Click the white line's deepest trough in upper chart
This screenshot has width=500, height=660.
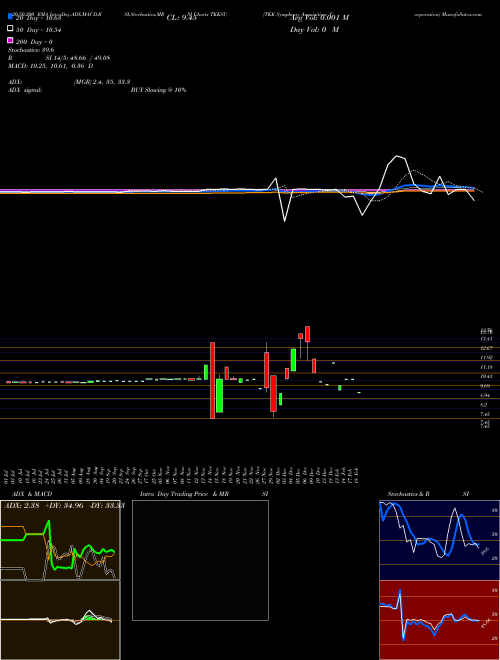285,221
